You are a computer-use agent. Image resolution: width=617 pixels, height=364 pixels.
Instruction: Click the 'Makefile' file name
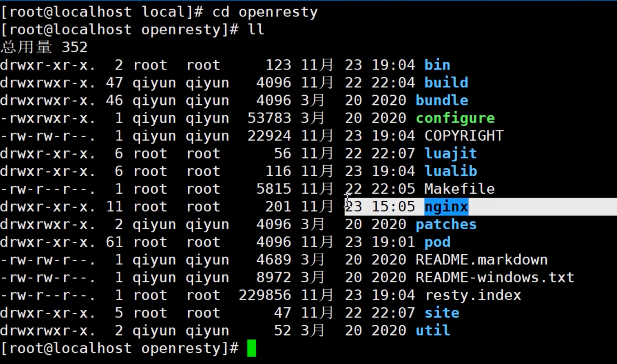click(x=460, y=189)
